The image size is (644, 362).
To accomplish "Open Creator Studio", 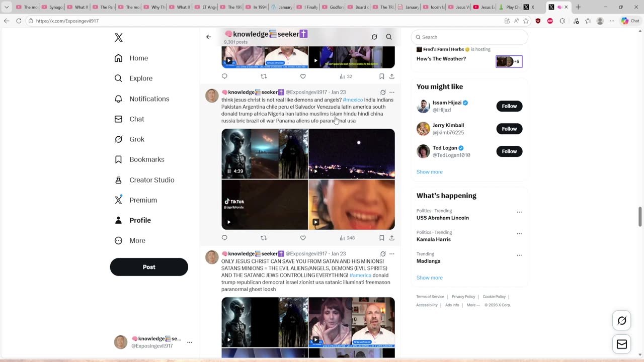I will pos(144,180).
